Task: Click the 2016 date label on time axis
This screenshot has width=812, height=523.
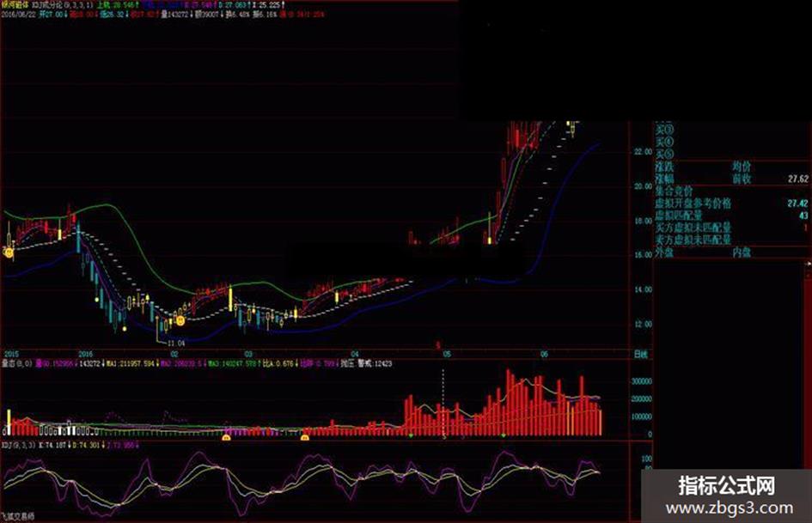Action: (x=85, y=354)
